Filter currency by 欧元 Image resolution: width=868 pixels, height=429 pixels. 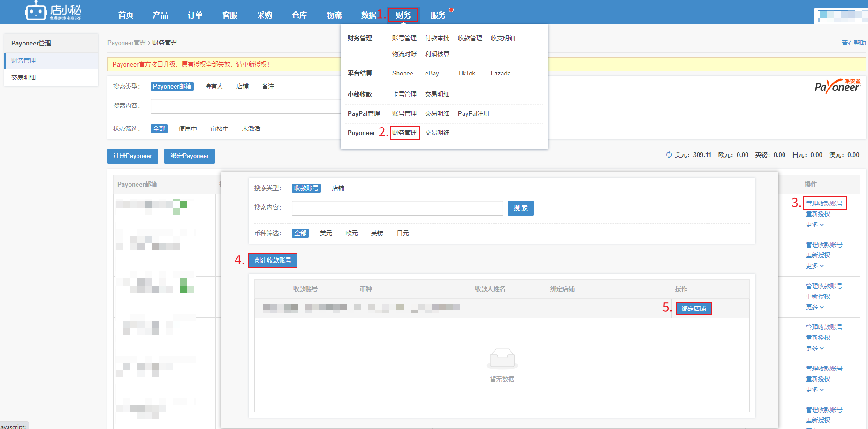tap(351, 233)
